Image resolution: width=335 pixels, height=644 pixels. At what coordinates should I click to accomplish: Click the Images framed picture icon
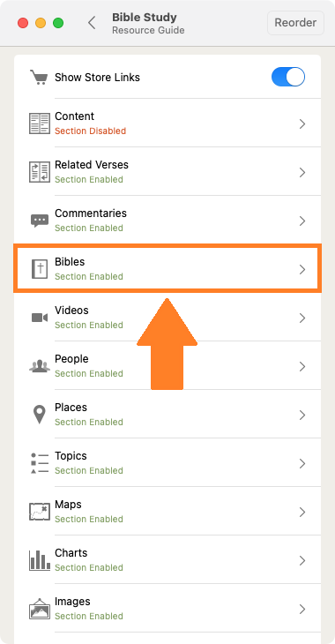40,609
